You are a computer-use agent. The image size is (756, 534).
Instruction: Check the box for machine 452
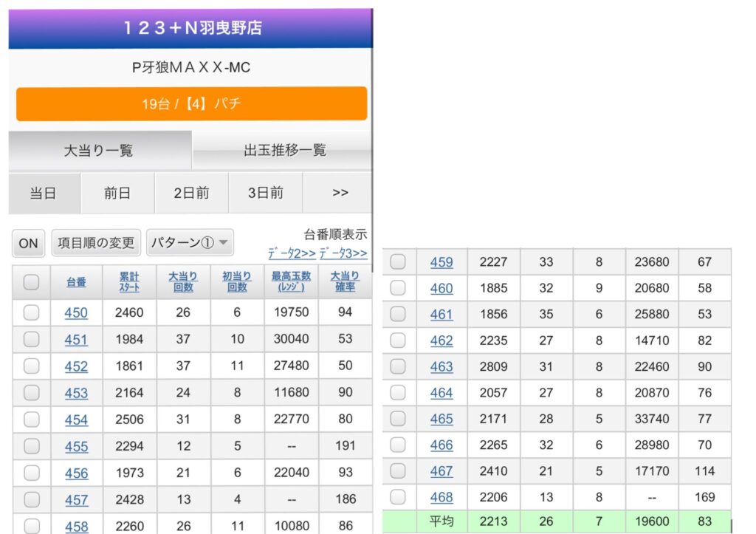coord(31,366)
